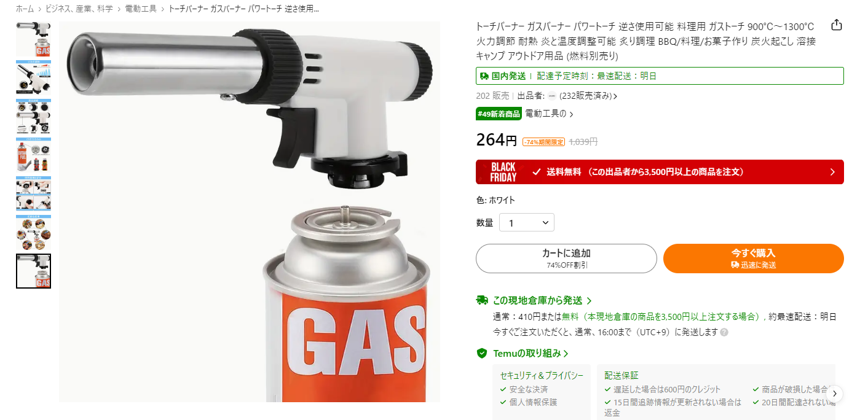Screen dimensions: 868x420
Task: Click the green shield icon by Temuの取り組み
Action: coord(482,353)
